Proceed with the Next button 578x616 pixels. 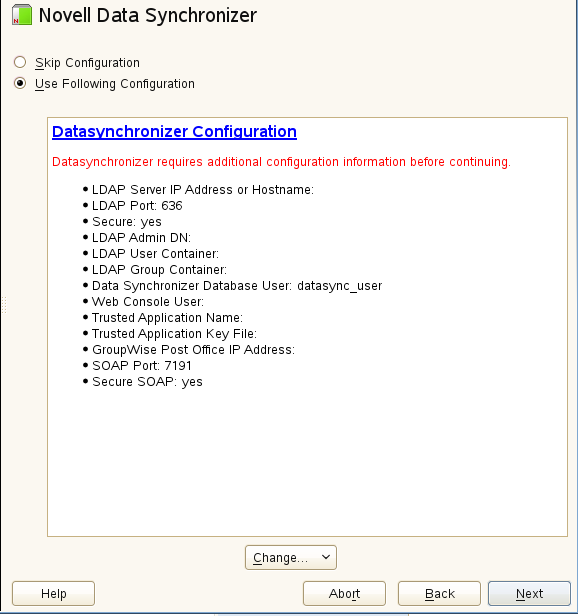529,593
